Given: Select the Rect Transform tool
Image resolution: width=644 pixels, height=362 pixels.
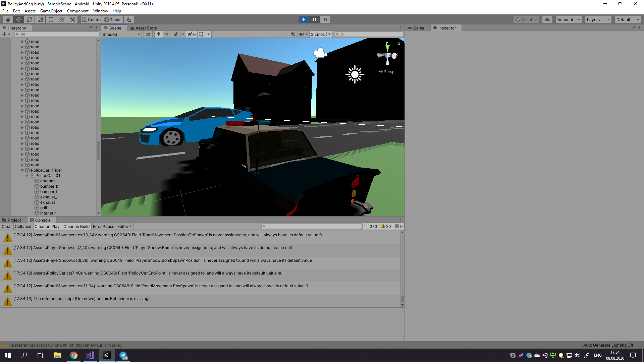Looking at the screenshot, I should pyautogui.click(x=51, y=19).
